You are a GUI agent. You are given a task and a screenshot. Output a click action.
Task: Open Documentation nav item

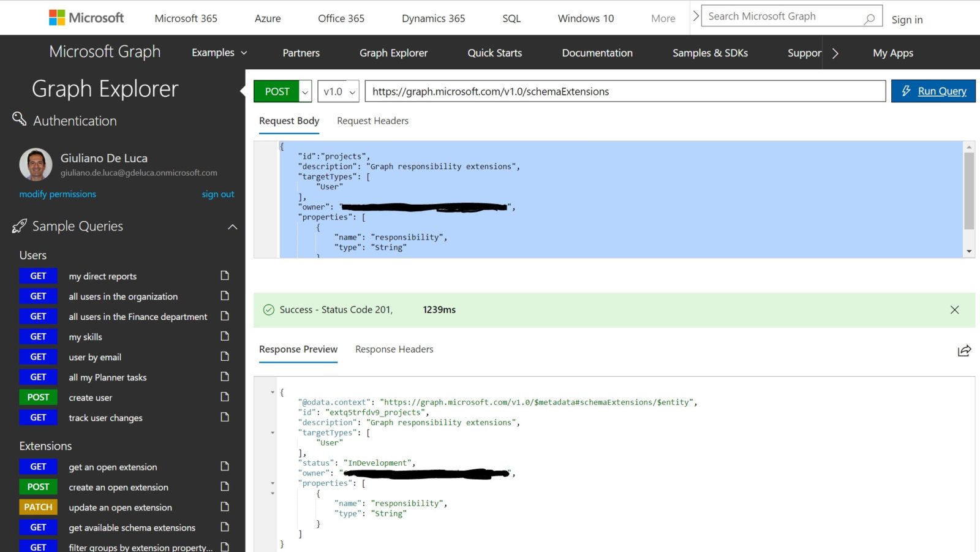597,53
